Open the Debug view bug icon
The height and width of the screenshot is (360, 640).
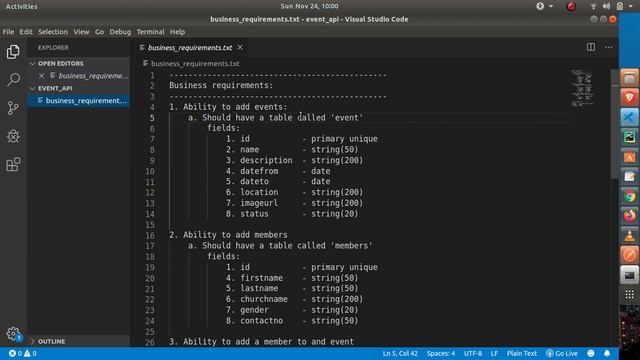pyautogui.click(x=13, y=136)
